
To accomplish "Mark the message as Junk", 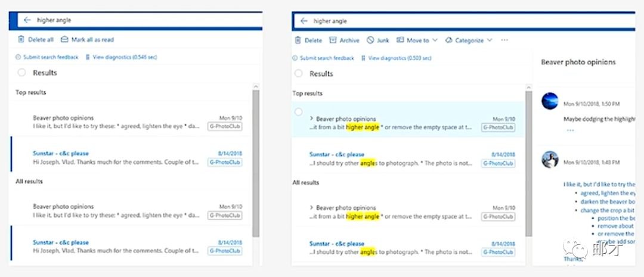I will click(x=377, y=41).
